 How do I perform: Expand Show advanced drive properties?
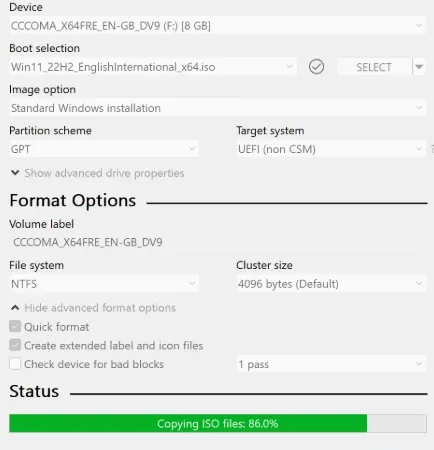point(104,173)
